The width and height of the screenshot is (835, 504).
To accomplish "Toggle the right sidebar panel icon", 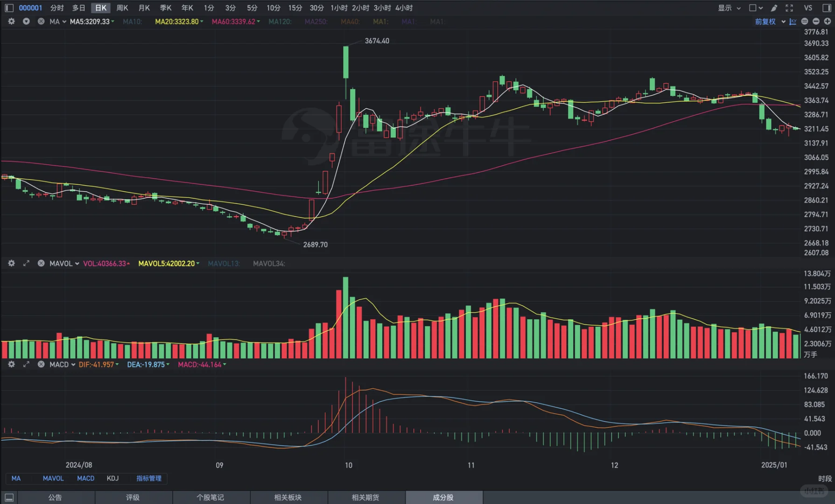I will pyautogui.click(x=826, y=8).
